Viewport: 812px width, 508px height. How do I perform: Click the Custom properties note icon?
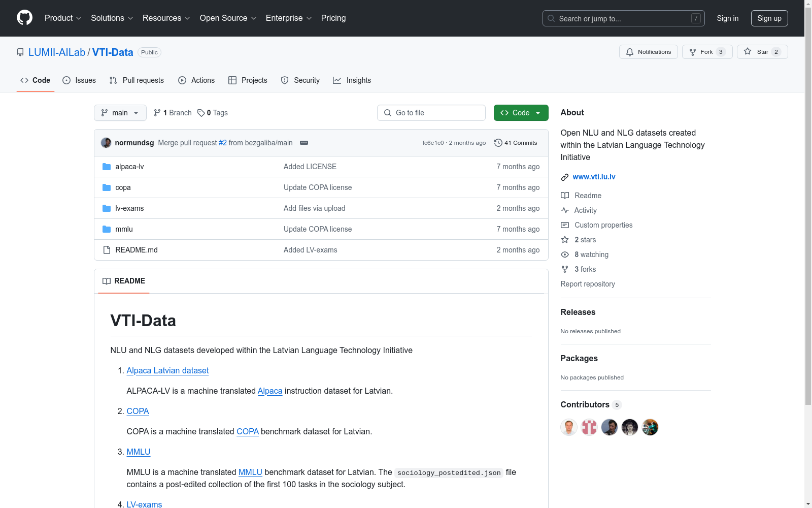pyautogui.click(x=565, y=225)
